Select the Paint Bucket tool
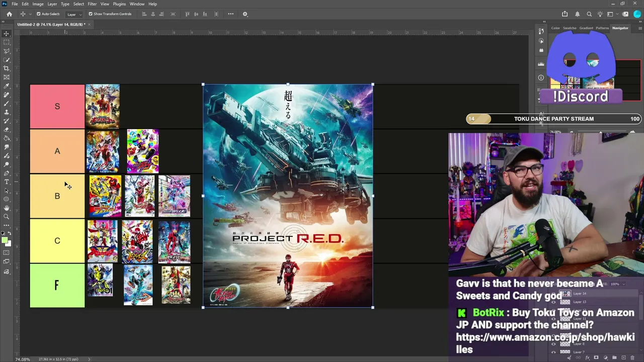The width and height of the screenshot is (644, 362). (7, 138)
